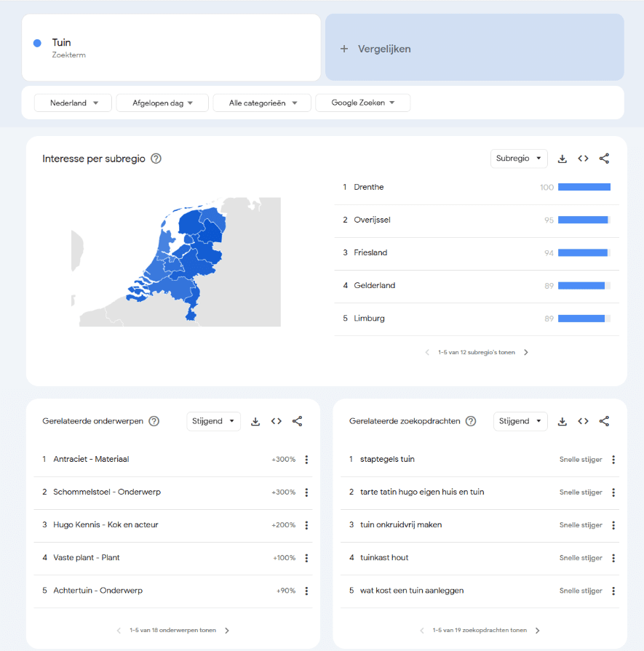Screen dimensions: 644x651
Task: Open topic Achtertuin - Onderwerp
Action: [98, 591]
